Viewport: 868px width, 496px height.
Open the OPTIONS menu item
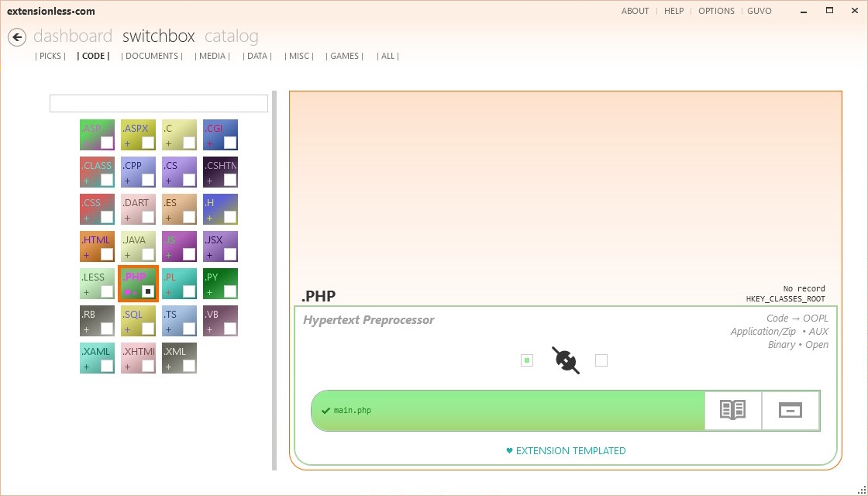point(716,11)
